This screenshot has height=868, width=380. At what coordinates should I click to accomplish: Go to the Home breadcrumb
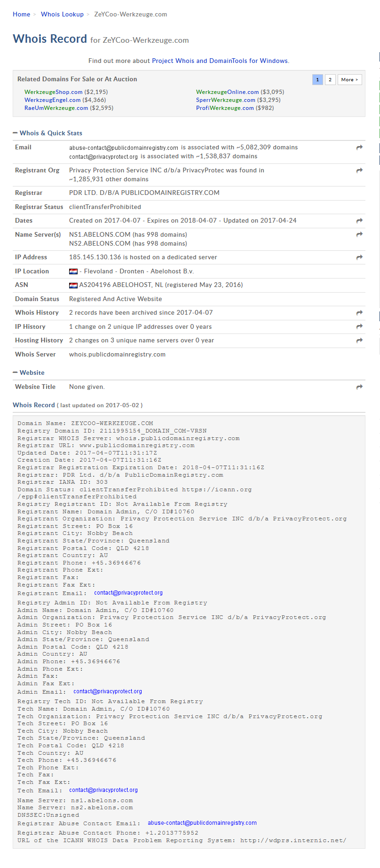(22, 15)
